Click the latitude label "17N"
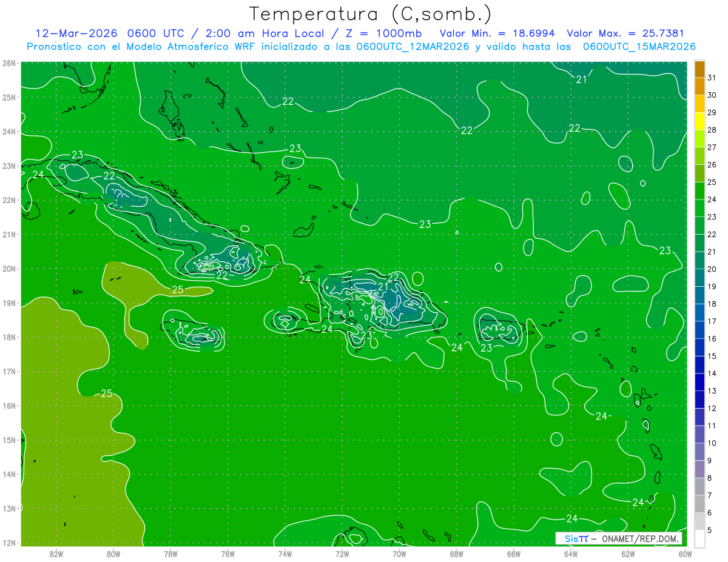 pyautogui.click(x=9, y=372)
